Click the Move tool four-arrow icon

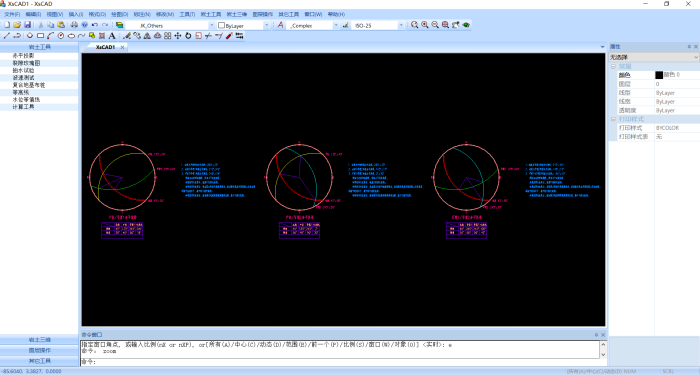178,36
